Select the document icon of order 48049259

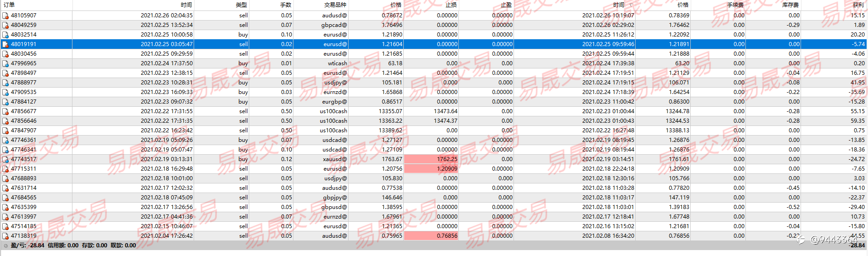point(5,25)
